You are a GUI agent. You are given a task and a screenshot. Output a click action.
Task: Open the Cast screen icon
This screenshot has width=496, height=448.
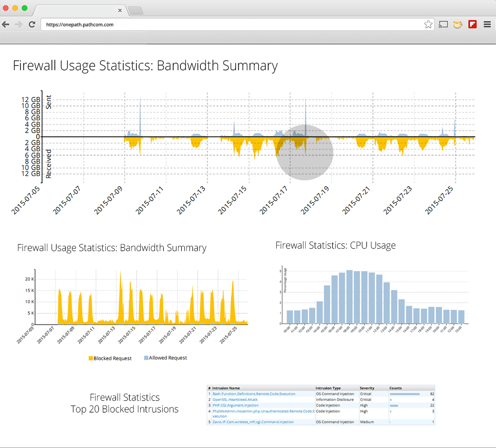click(x=443, y=24)
